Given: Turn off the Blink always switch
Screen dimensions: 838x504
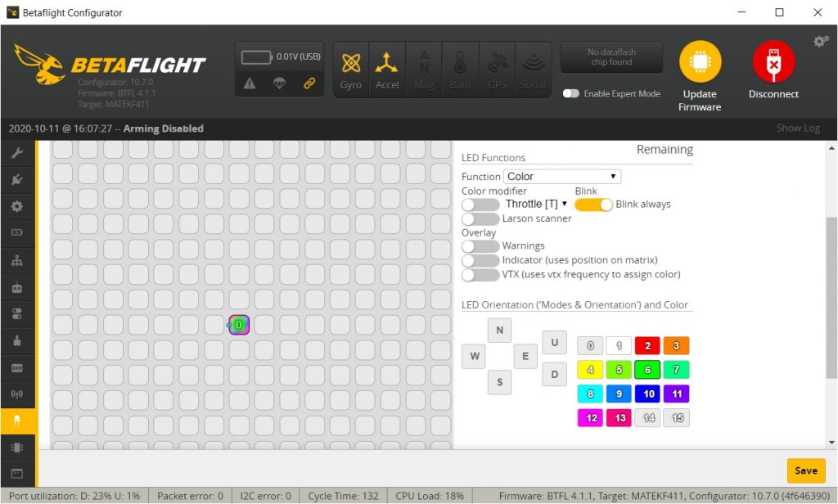Looking at the screenshot, I should [593, 205].
